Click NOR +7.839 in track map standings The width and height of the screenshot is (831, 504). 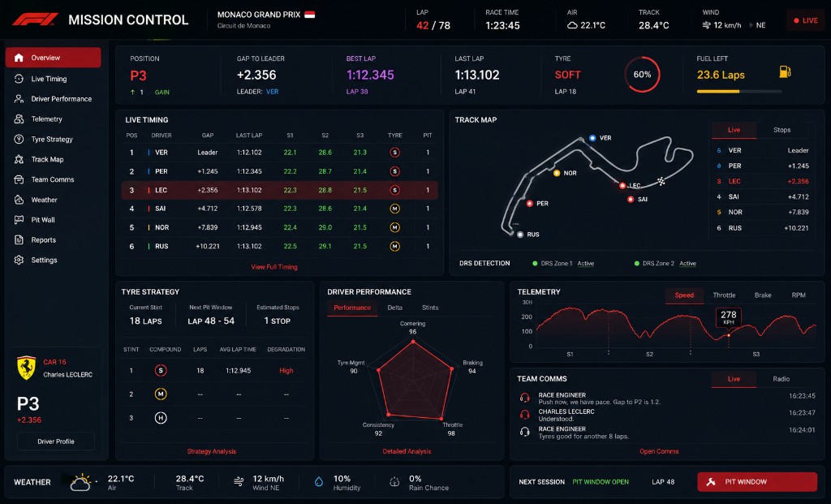(x=763, y=212)
